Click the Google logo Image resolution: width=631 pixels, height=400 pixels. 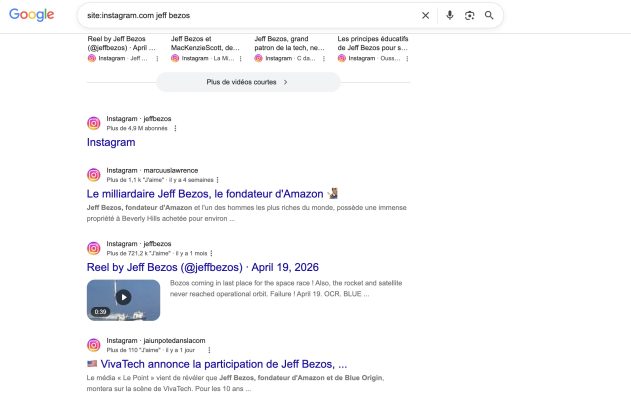point(31,15)
